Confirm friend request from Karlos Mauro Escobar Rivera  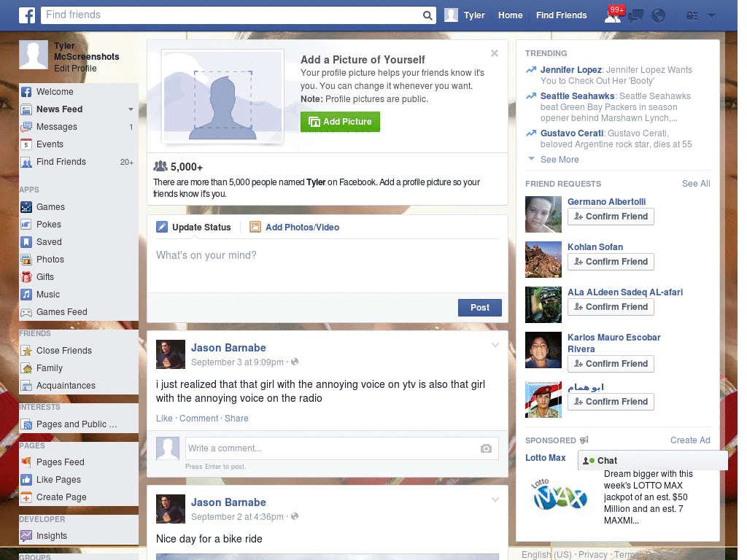point(611,364)
